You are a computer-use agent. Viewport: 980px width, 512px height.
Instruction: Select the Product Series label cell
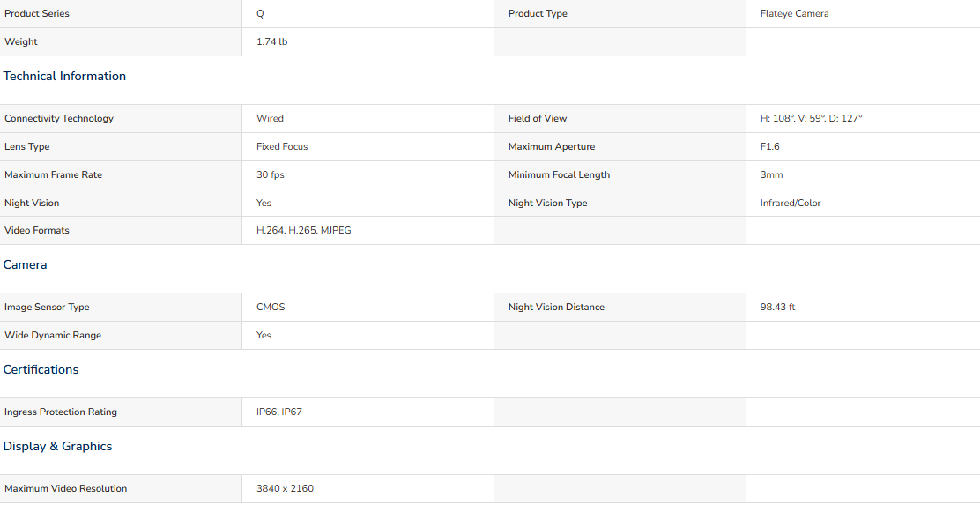click(121, 14)
